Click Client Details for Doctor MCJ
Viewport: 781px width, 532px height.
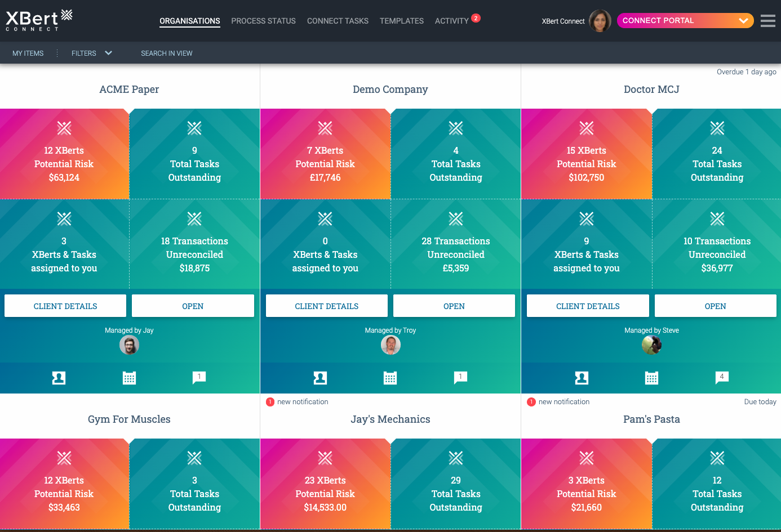[588, 306]
